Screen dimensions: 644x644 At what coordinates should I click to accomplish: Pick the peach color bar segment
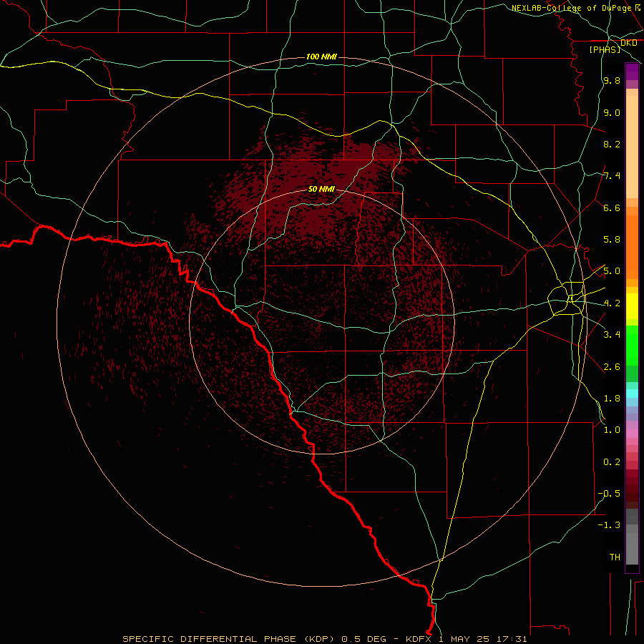[632, 147]
